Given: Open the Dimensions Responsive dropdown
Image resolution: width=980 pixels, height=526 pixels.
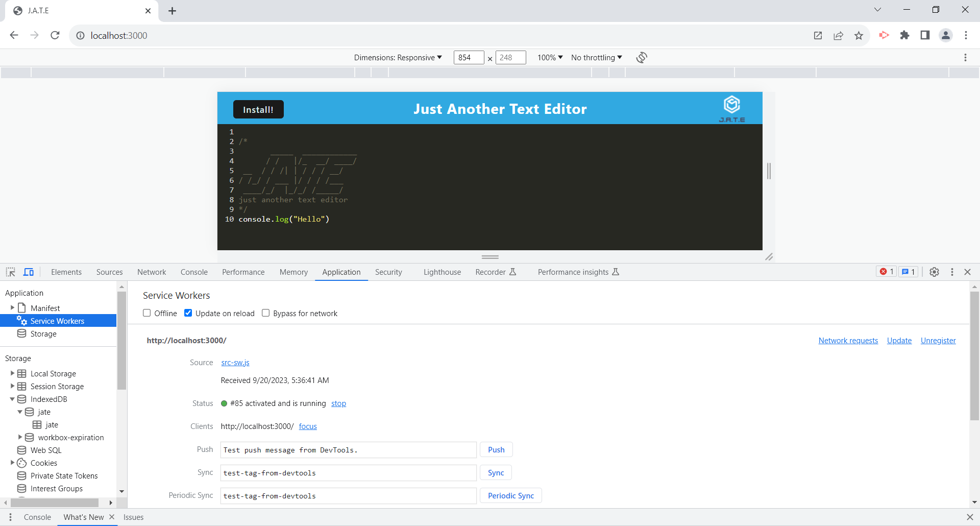Looking at the screenshot, I should [x=398, y=57].
